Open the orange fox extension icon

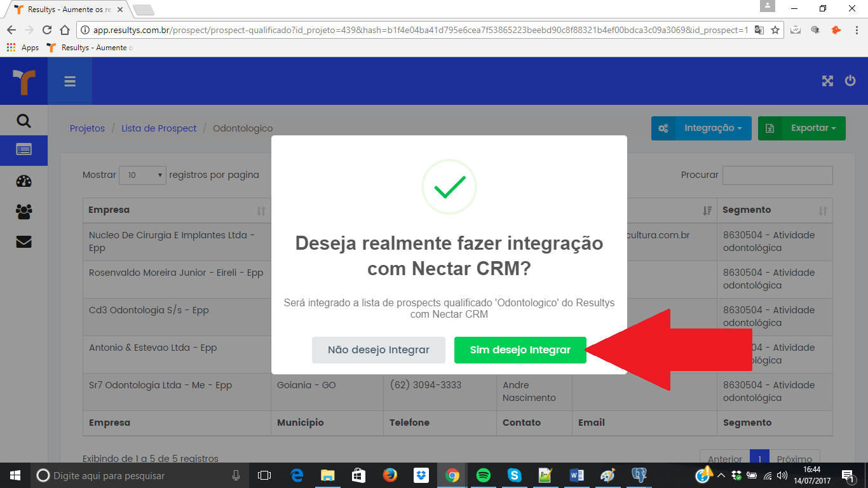tap(836, 30)
